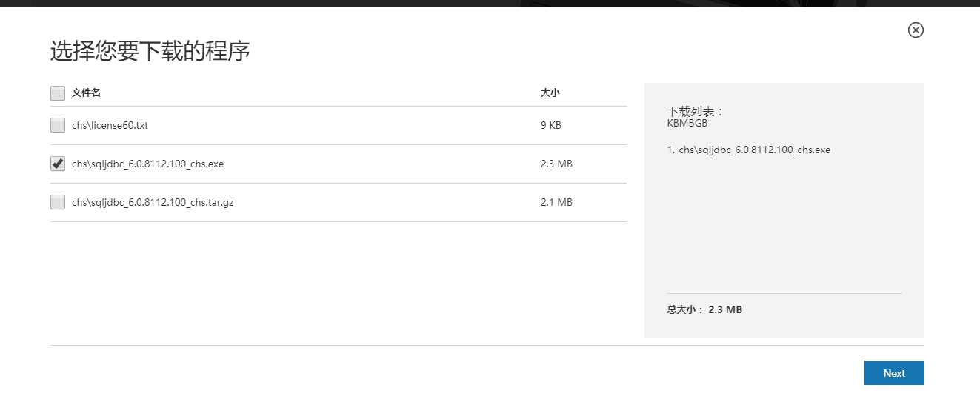Click the 2.3 MB size in the exe row
Viewport: 980px width, 399px height.
[556, 164]
